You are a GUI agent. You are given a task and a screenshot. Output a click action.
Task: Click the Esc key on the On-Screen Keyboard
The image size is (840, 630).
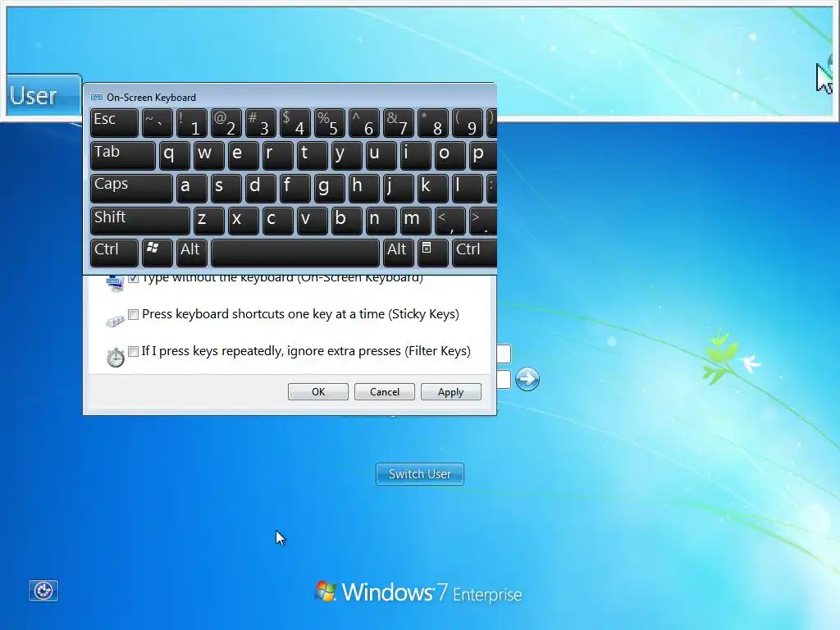coord(114,123)
